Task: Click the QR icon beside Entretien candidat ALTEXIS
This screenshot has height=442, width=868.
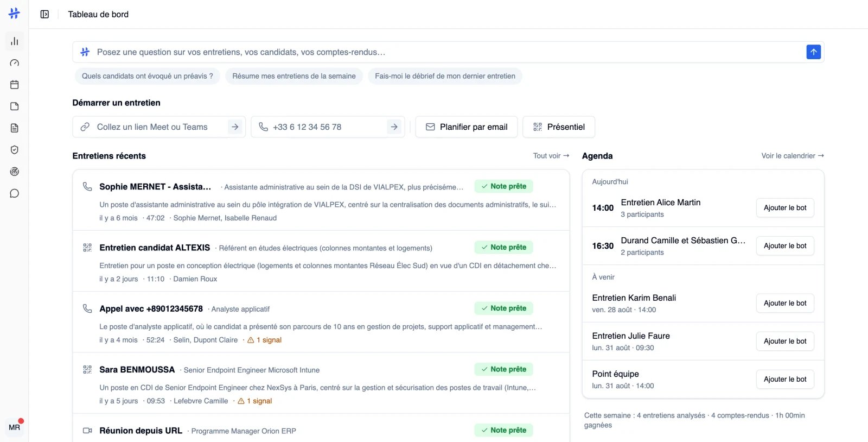Action: (x=87, y=248)
